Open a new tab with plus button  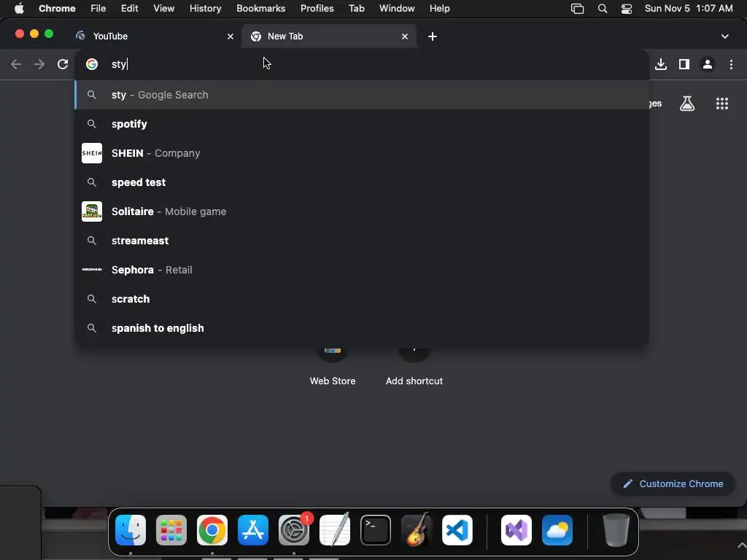tap(433, 36)
